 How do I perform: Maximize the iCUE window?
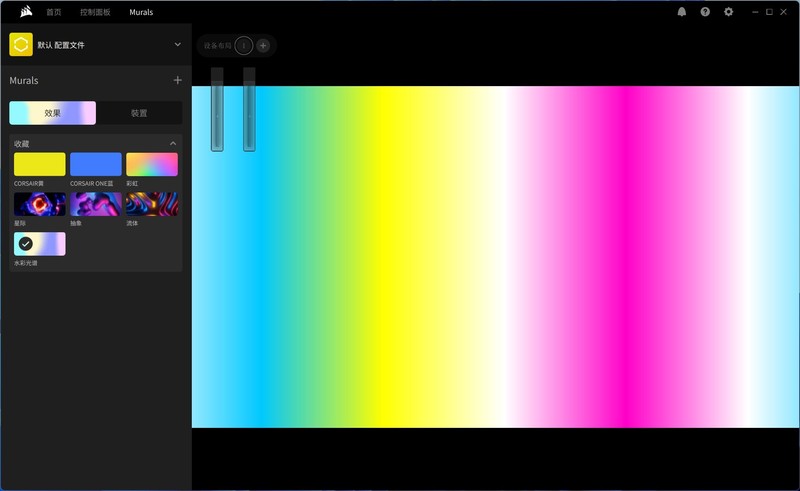click(x=769, y=12)
